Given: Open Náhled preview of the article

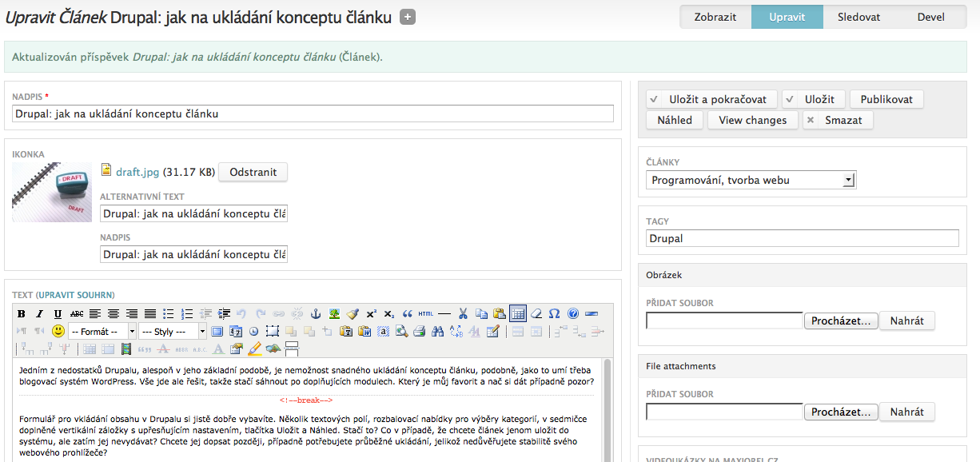Looking at the screenshot, I should tap(675, 120).
